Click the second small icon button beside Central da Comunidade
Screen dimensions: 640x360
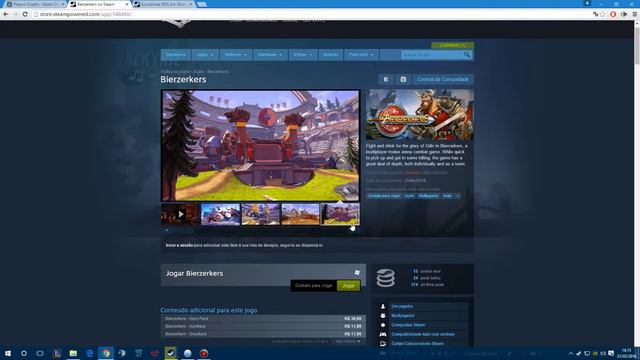pyautogui.click(x=403, y=79)
